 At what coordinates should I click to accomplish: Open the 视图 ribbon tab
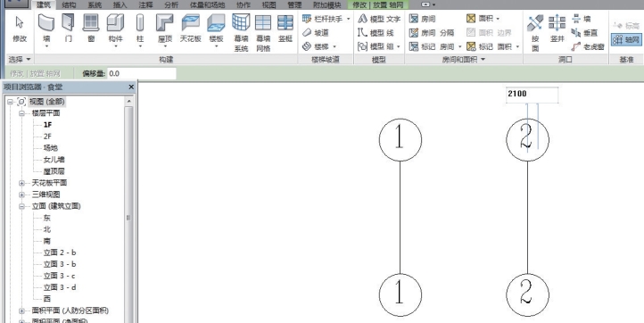268,5
